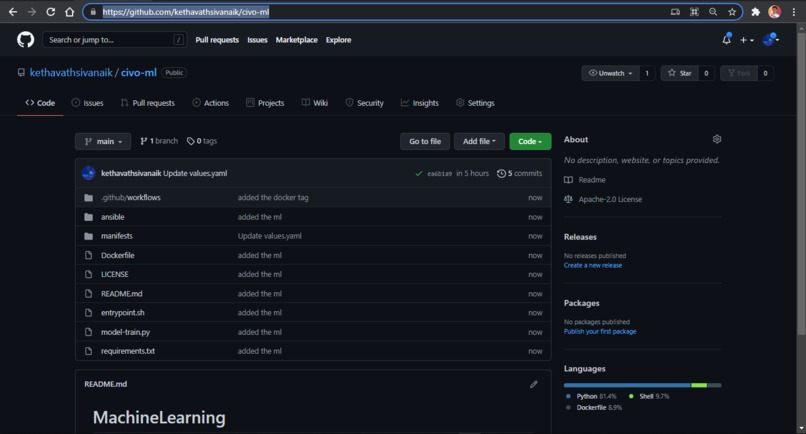806x434 pixels.
Task: Click the model-train.py file icon
Action: (88, 332)
